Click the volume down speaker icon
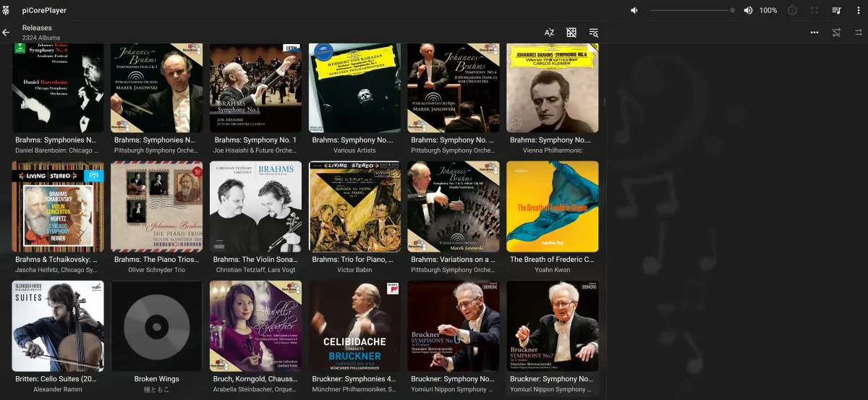 pyautogui.click(x=634, y=10)
